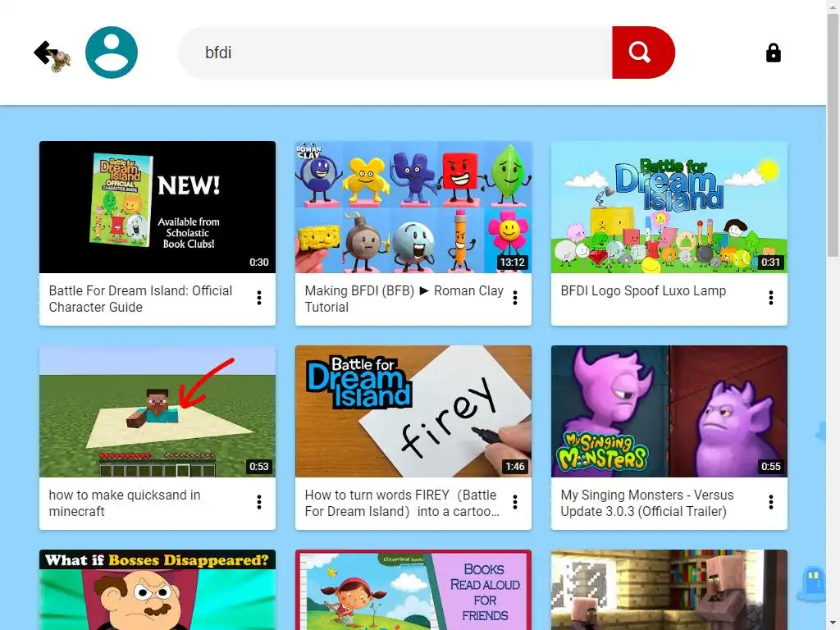Click the red search magnifier button

[643, 52]
